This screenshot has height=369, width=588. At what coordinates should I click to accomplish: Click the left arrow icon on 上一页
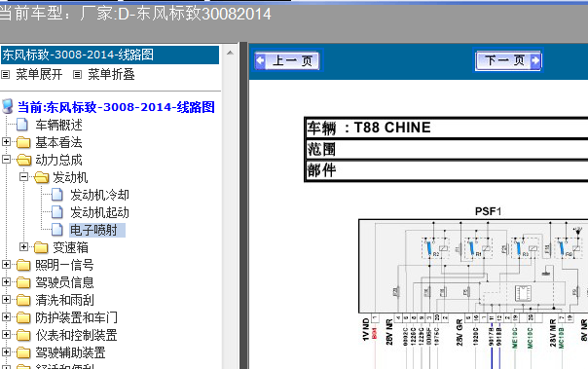point(260,60)
